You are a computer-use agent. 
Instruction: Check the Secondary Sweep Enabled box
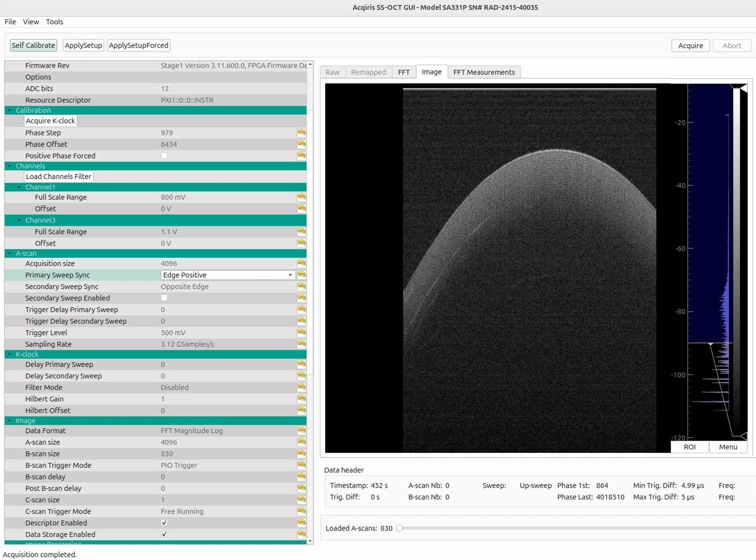pyautogui.click(x=164, y=298)
